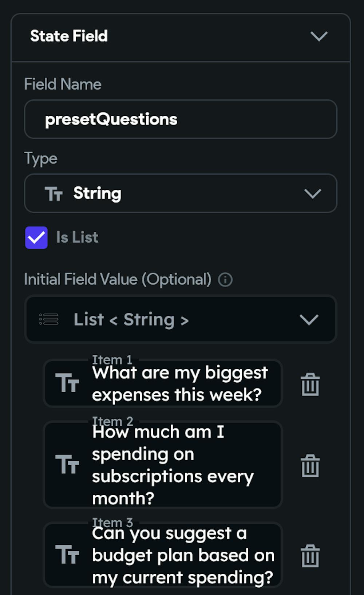Click the Tt icon in Type dropdown
The width and height of the screenshot is (364, 595).
pyautogui.click(x=54, y=193)
